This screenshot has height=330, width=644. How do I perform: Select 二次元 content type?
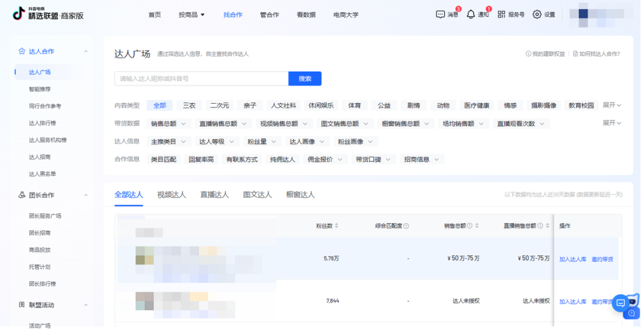219,105
